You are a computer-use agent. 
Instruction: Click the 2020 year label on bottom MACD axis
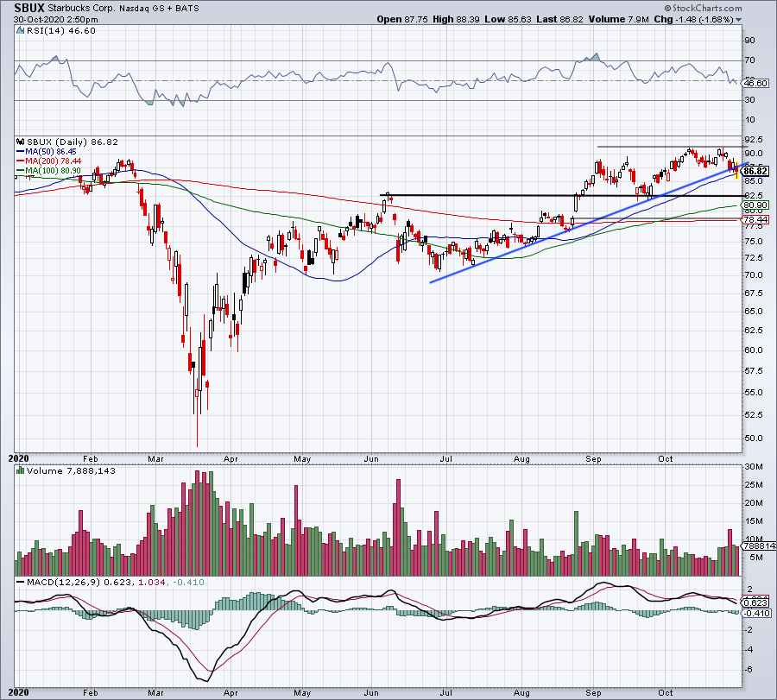click(19, 692)
